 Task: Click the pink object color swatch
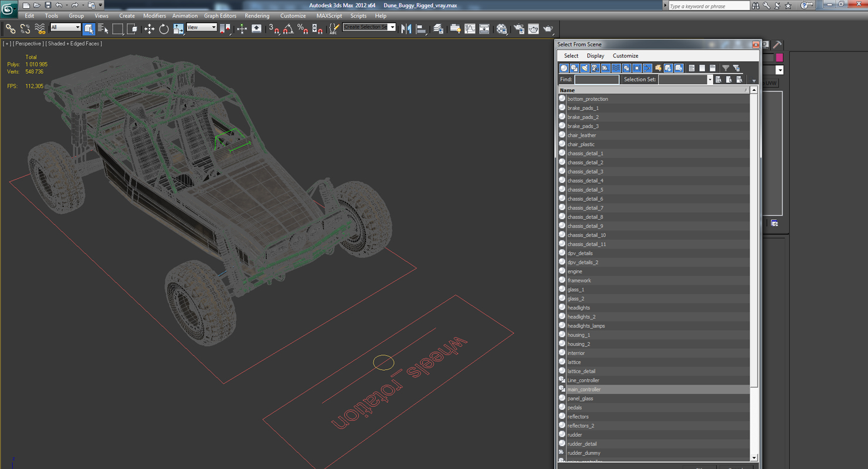779,57
